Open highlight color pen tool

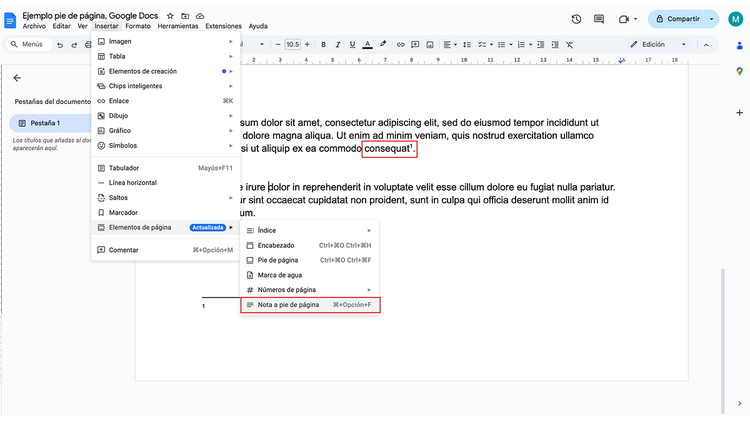point(383,44)
